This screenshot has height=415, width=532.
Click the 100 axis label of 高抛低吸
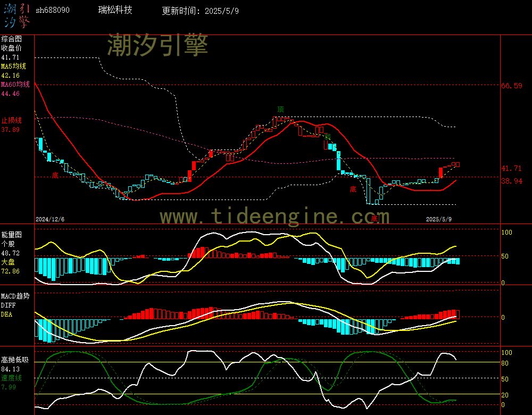(507, 353)
